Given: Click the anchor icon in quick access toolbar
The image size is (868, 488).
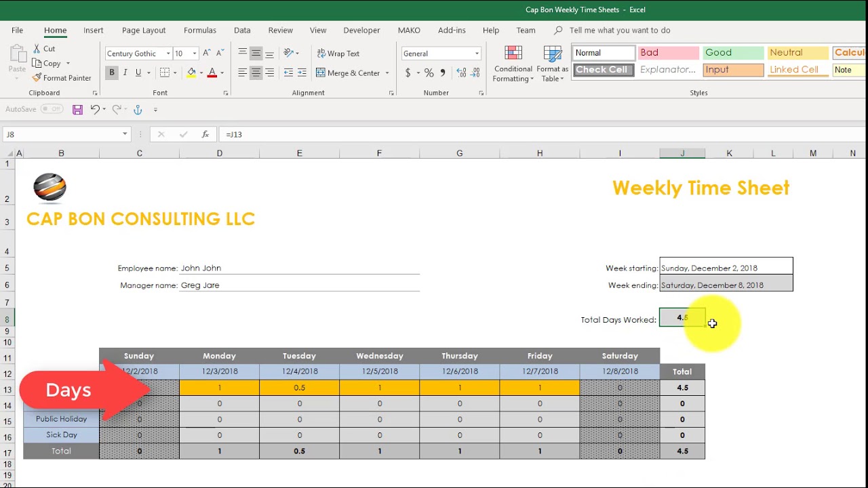Looking at the screenshot, I should 138,109.
